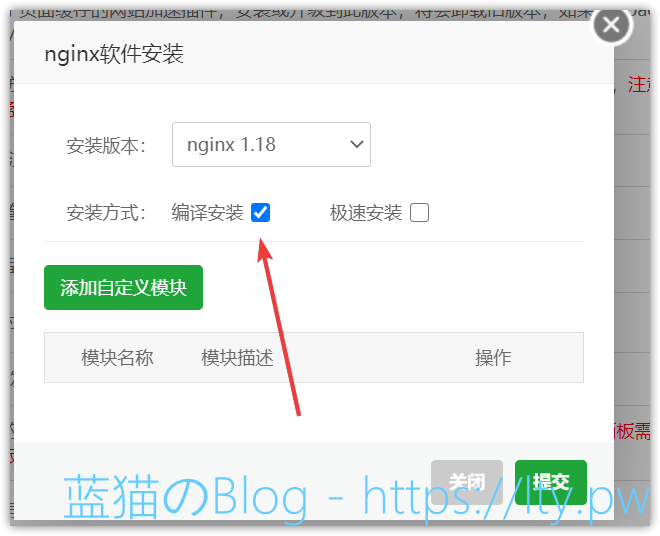The width and height of the screenshot is (660, 536).
Task: Click the 安装方式 field label
Action: click(106, 212)
